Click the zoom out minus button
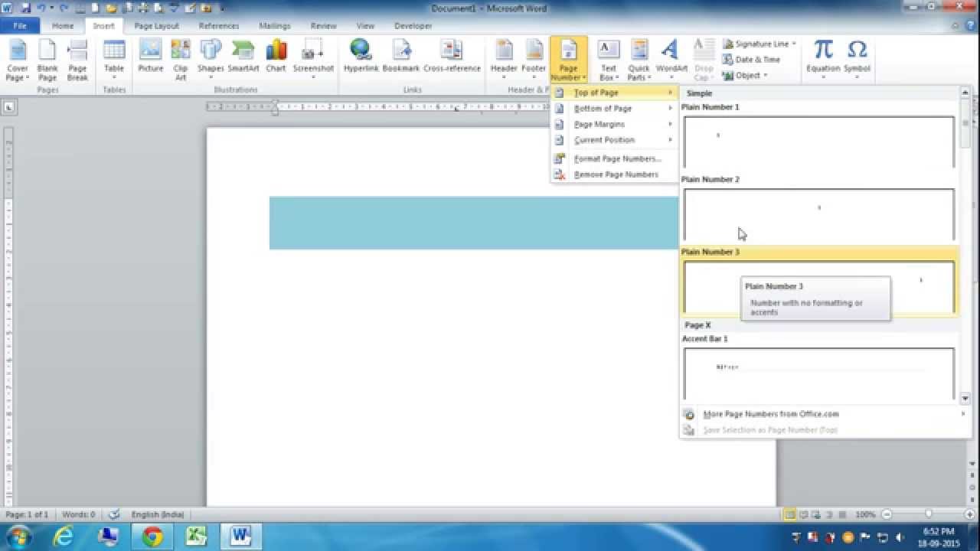This screenshot has height=551, width=980. coord(887,514)
